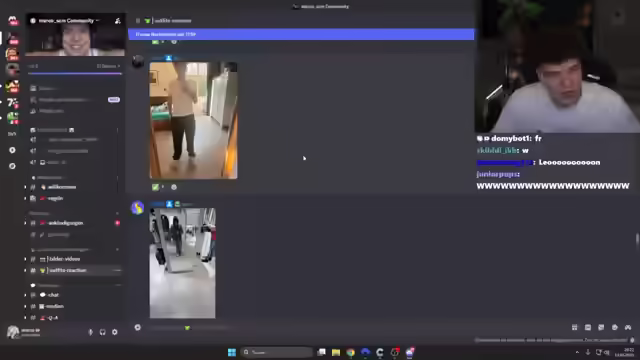Toggle headphones deafen in user panel
Screen dimensions: 640x360
[x=102, y=332]
